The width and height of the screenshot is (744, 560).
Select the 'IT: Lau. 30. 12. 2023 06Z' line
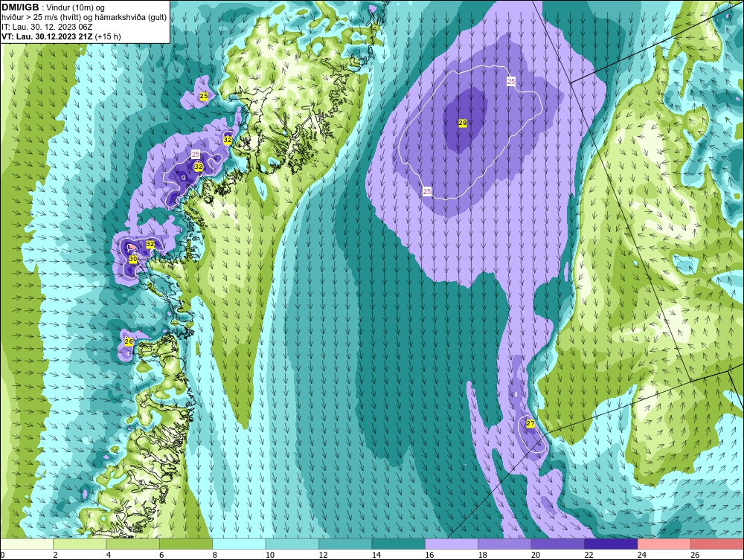pos(47,27)
